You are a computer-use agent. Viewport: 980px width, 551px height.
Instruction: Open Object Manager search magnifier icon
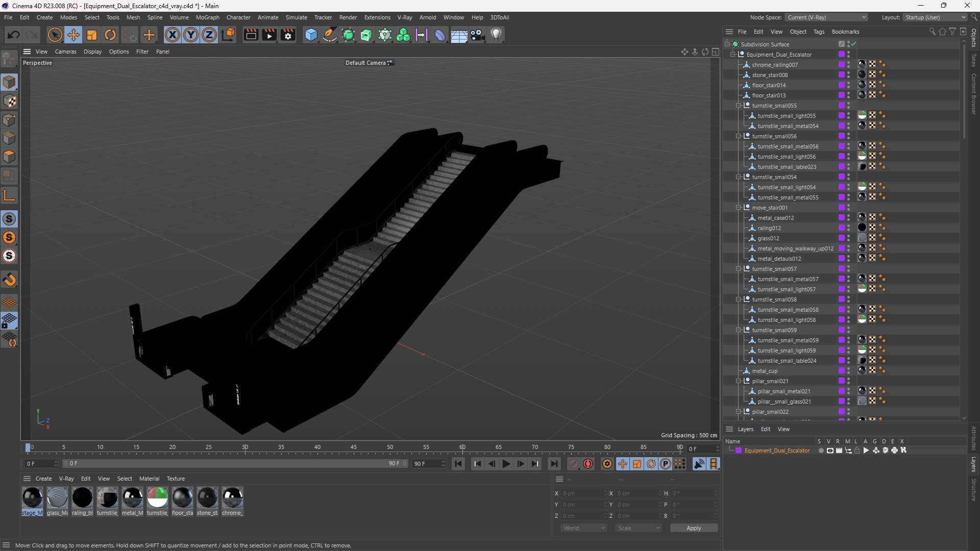click(932, 32)
